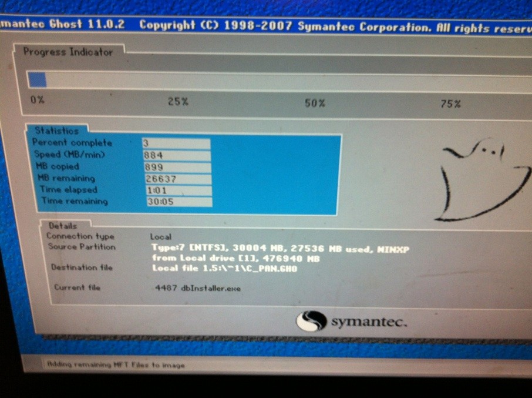Click the 'from Local drive [1]' line
The width and height of the screenshot is (532, 398).
pos(236,259)
